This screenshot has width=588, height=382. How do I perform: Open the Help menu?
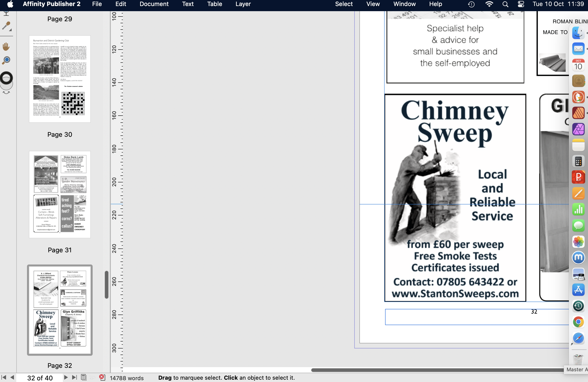435,4
